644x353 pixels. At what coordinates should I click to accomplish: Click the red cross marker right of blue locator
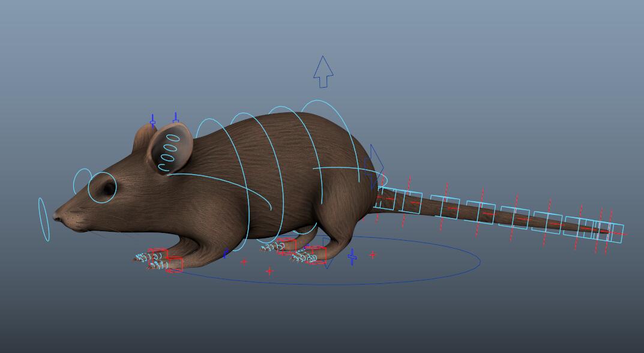click(x=373, y=255)
